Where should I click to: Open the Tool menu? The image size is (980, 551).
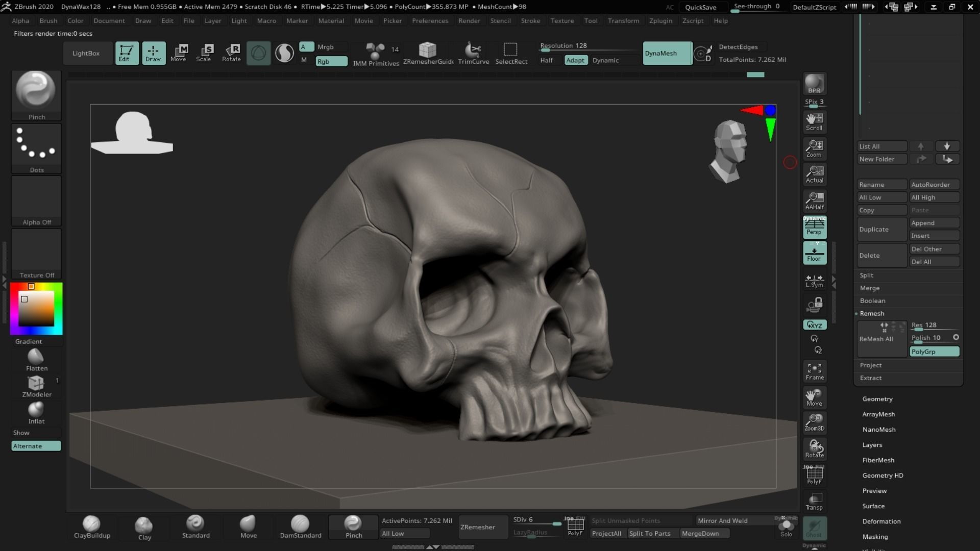591,21
